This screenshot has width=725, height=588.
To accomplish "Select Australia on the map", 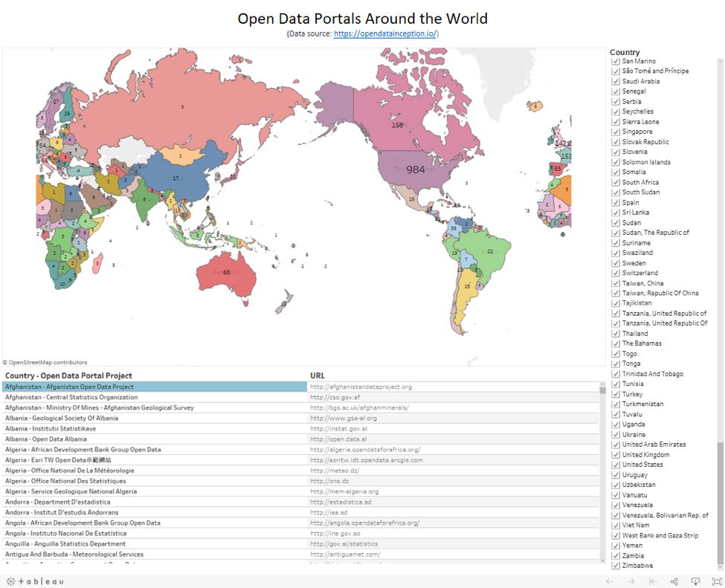I will pos(226,272).
